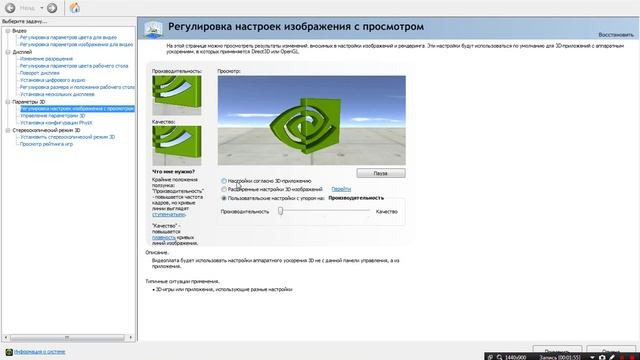Click the 'Типичные ситуации применения' heading
The height and width of the screenshot is (360, 640).
(182, 282)
